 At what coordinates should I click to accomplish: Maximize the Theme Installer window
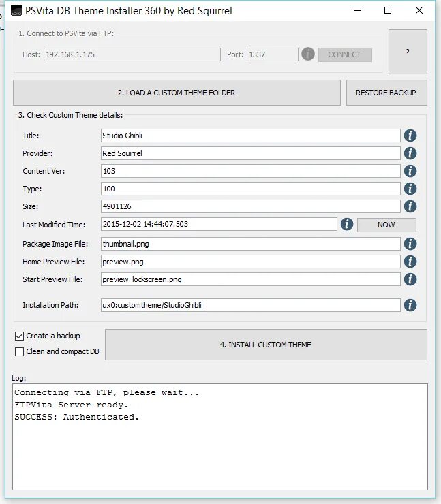[x=388, y=11]
